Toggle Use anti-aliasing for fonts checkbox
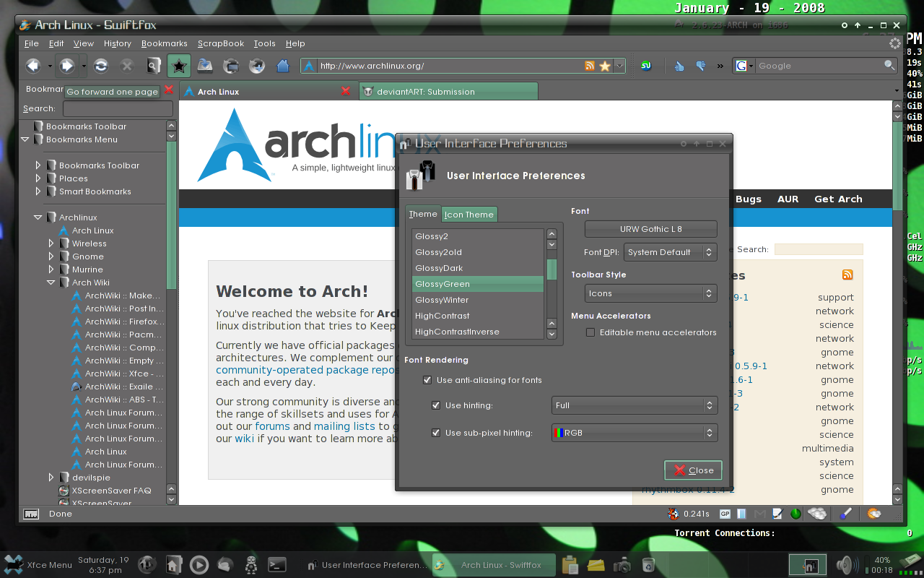The width and height of the screenshot is (924, 578). click(427, 380)
